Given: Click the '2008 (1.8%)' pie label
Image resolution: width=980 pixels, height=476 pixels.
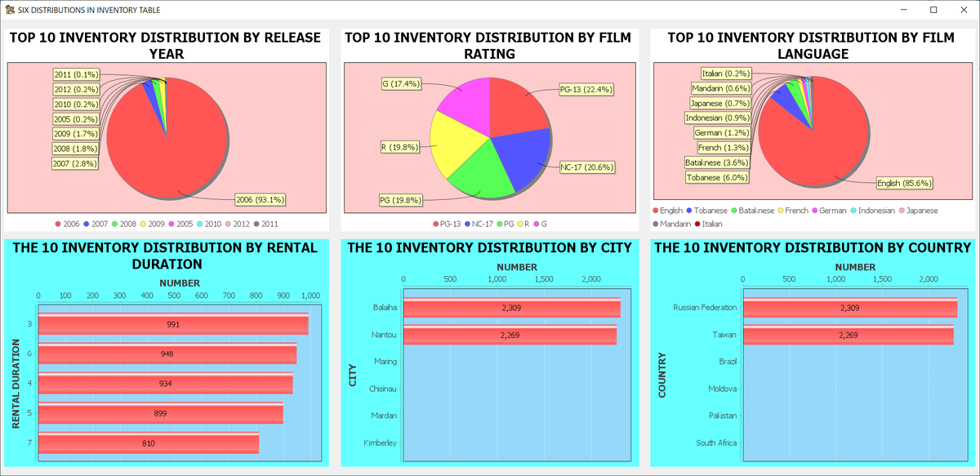Looking at the screenshot, I should tap(76, 149).
